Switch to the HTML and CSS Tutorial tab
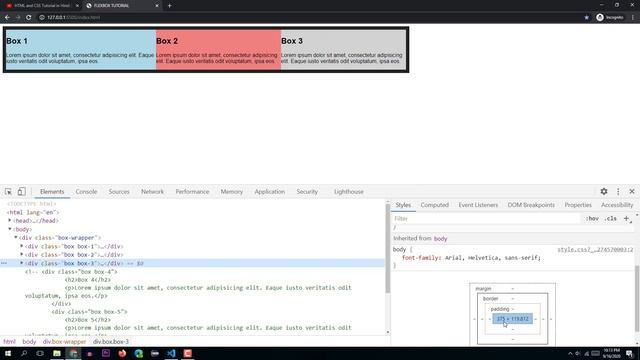The image size is (640, 360). click(41, 6)
